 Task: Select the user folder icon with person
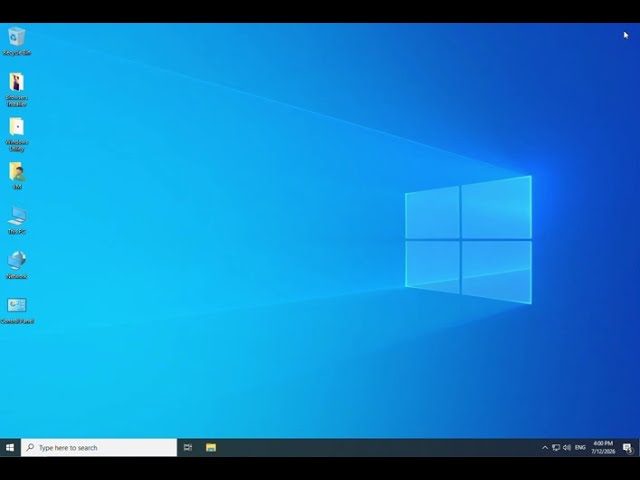(17, 176)
